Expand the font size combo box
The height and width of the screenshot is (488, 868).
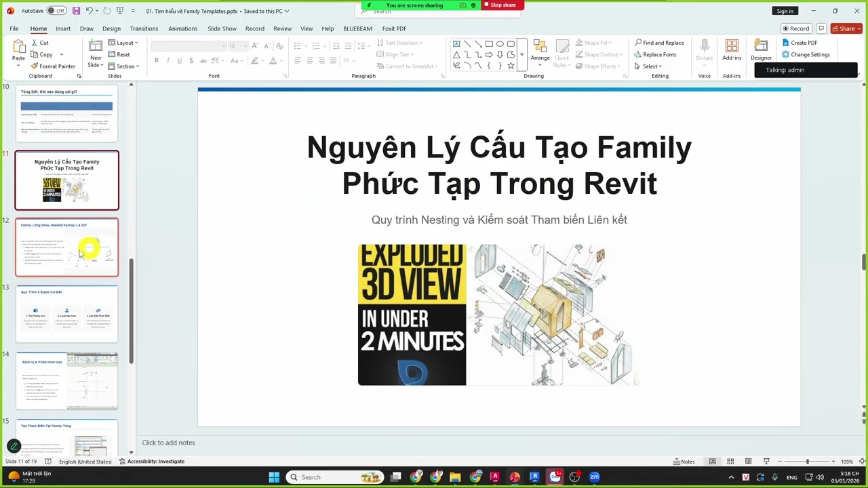[245, 45]
